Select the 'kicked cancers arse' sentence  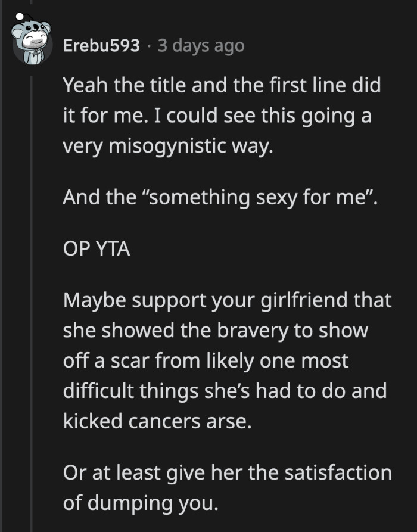pyautogui.click(x=157, y=420)
